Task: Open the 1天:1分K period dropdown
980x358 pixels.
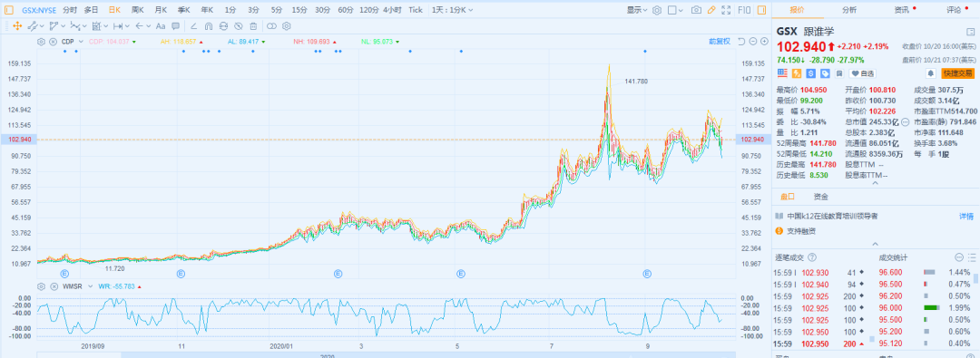Action: (452, 10)
